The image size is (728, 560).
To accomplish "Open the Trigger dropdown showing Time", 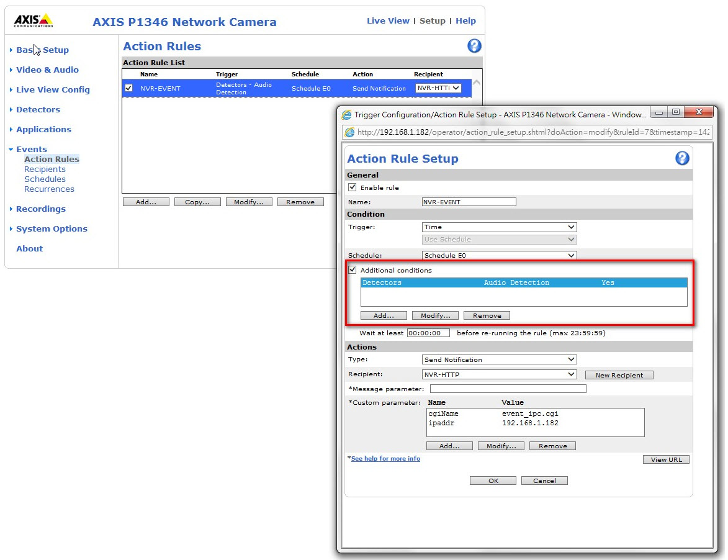I will [x=499, y=227].
